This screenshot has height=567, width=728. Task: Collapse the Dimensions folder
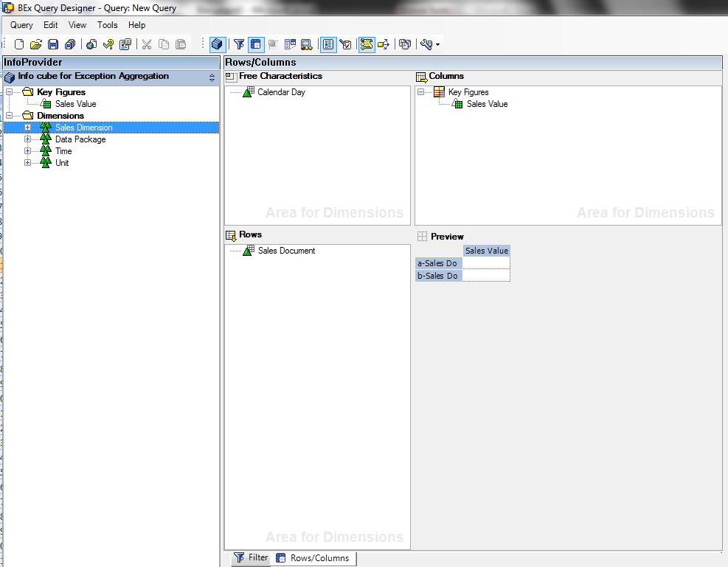coord(10,115)
